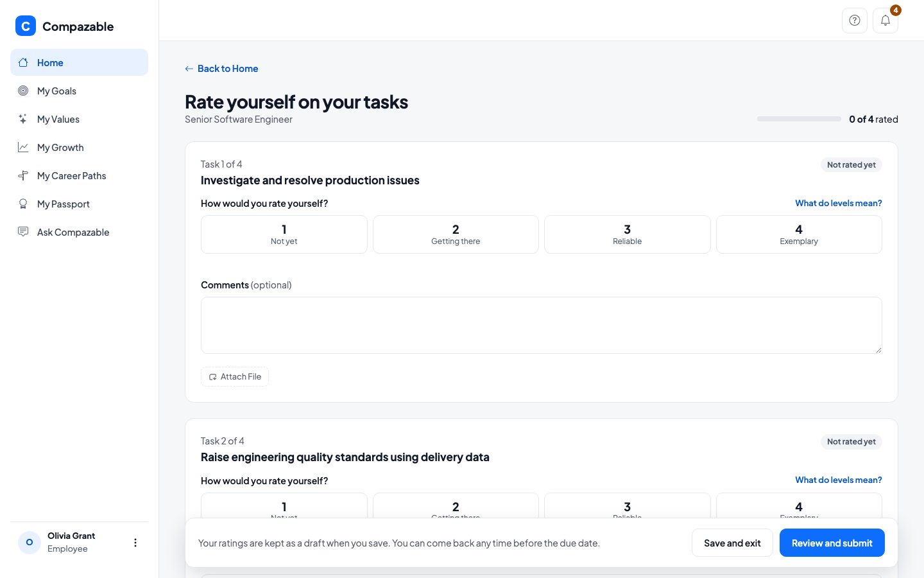The height and width of the screenshot is (578, 924).
Task: Navigate to My Growth
Action: click(x=79, y=147)
